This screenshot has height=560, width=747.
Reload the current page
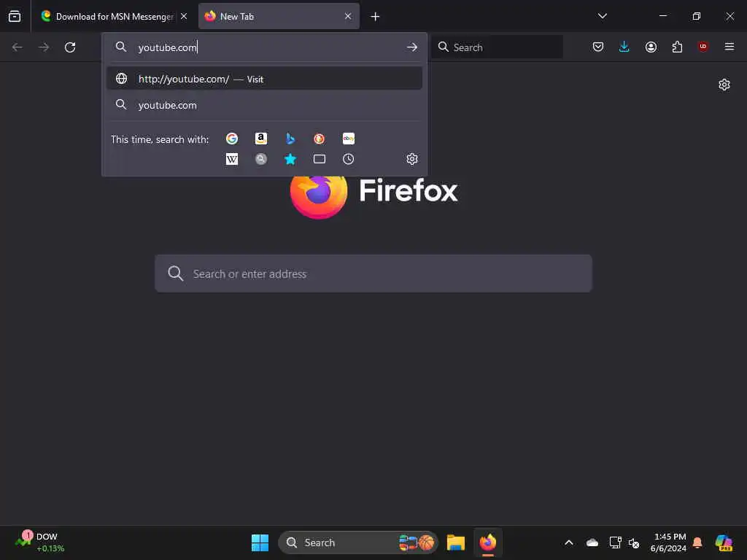(x=70, y=47)
